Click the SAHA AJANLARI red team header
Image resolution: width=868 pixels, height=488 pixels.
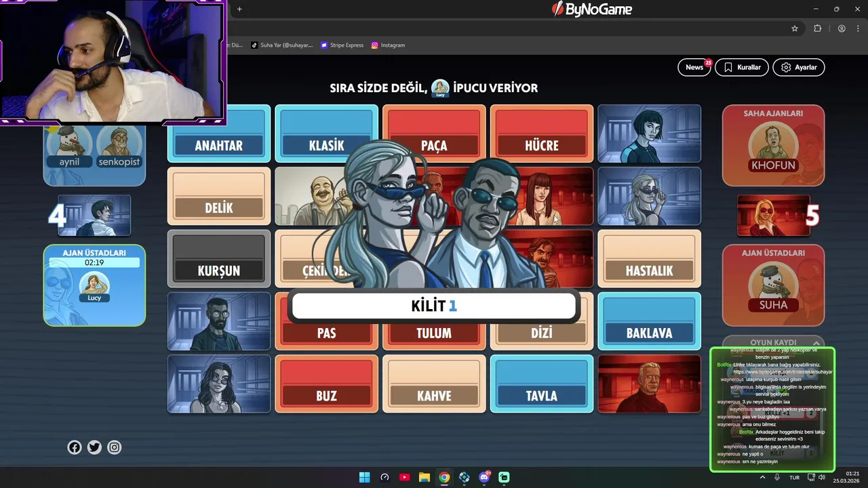pos(773,113)
